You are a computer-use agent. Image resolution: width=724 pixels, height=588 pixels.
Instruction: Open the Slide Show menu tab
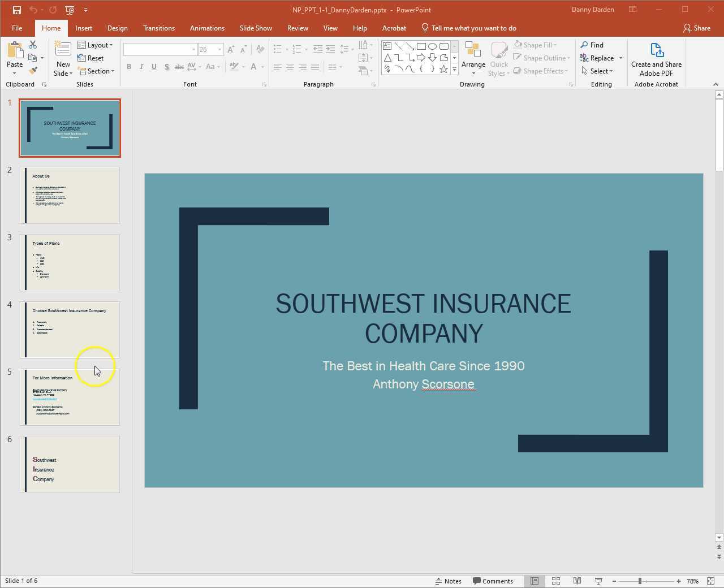click(x=256, y=28)
